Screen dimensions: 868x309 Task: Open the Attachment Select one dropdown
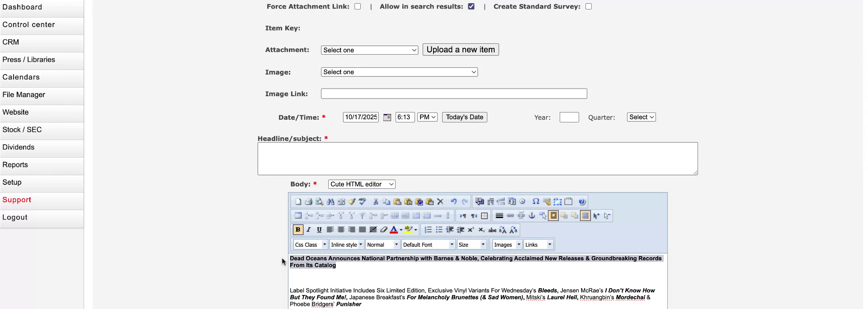(x=369, y=50)
